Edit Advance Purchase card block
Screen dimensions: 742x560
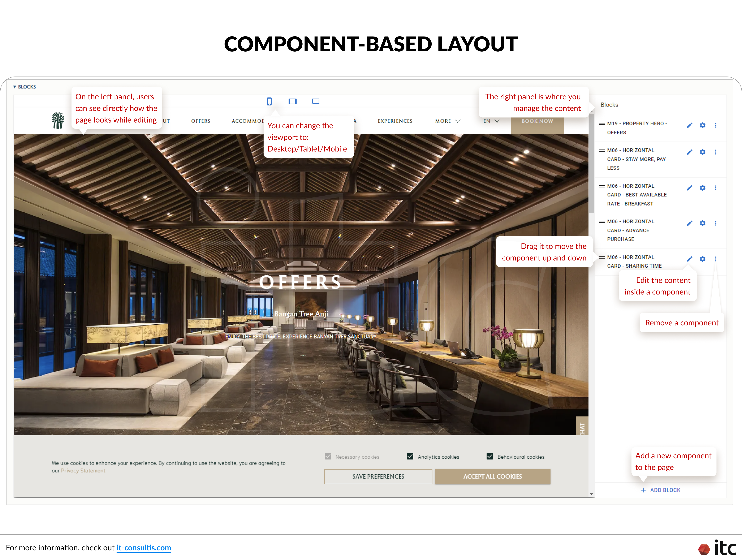click(x=689, y=223)
